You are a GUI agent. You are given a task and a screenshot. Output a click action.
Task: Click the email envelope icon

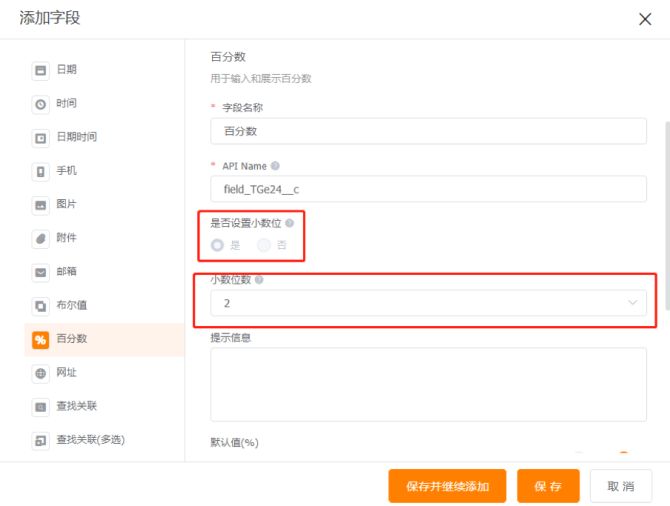[x=41, y=272]
